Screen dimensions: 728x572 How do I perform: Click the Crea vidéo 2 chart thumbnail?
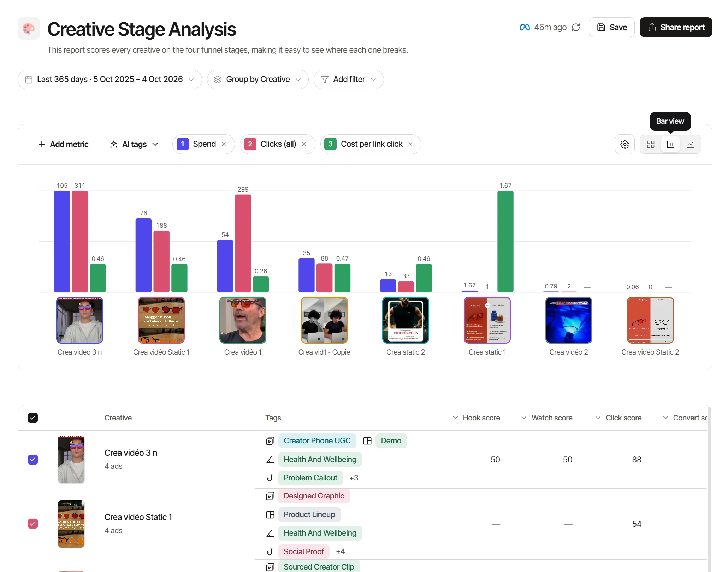tap(569, 320)
